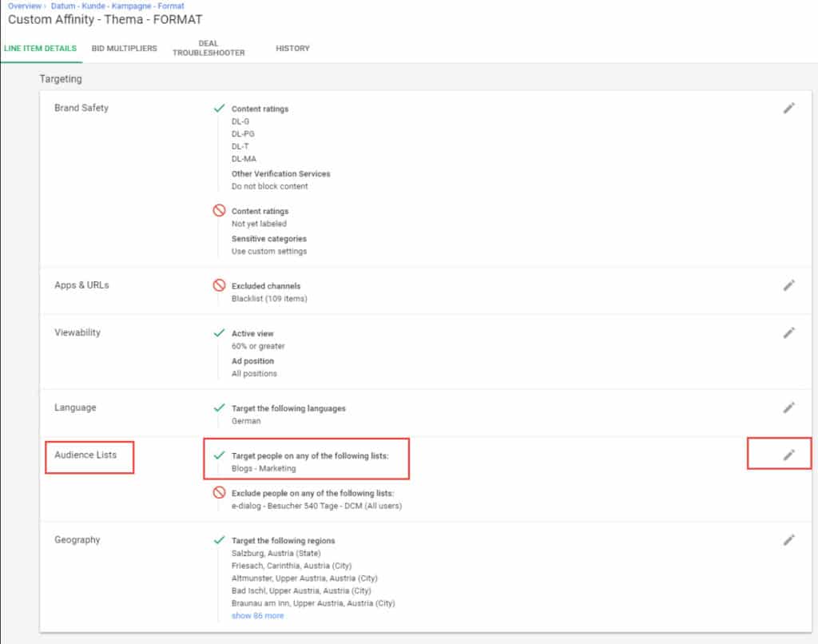Click checkmark beside Target the following languages
This screenshot has width=818, height=644.
click(x=219, y=407)
